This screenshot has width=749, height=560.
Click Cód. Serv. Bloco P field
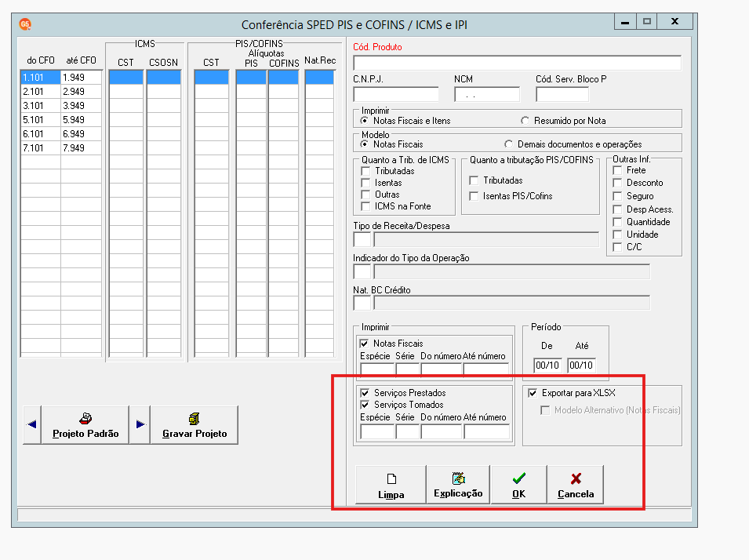[x=562, y=95]
